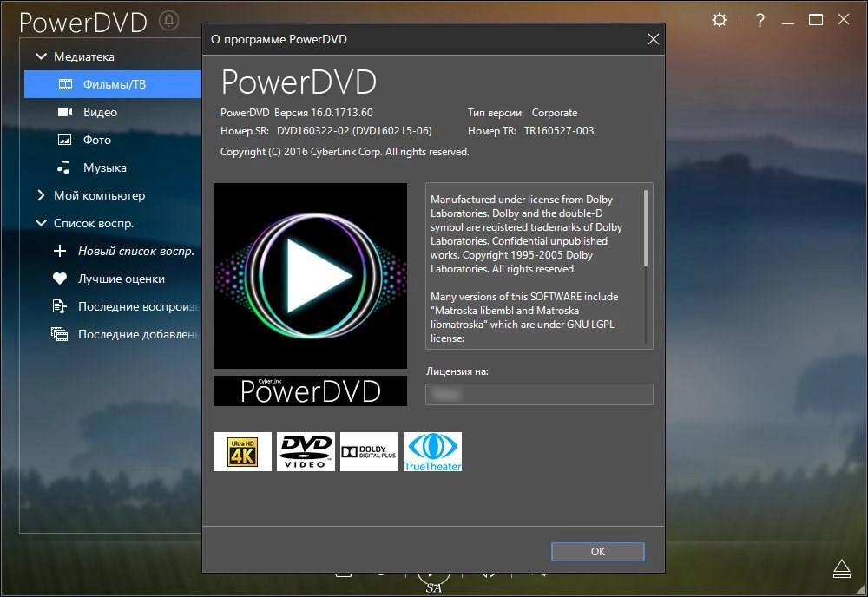868x597 pixels.
Task: Expand the Мой компьютер section
Action: tap(41, 195)
